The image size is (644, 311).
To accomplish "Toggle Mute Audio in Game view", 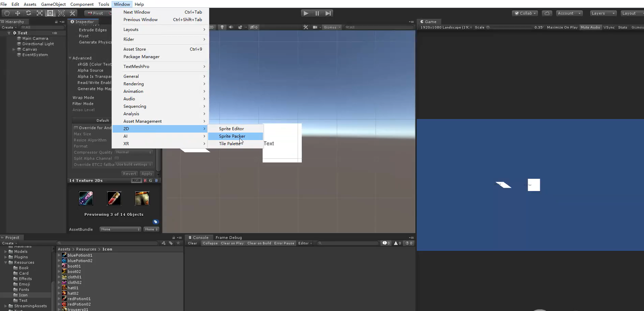I will click(x=590, y=27).
